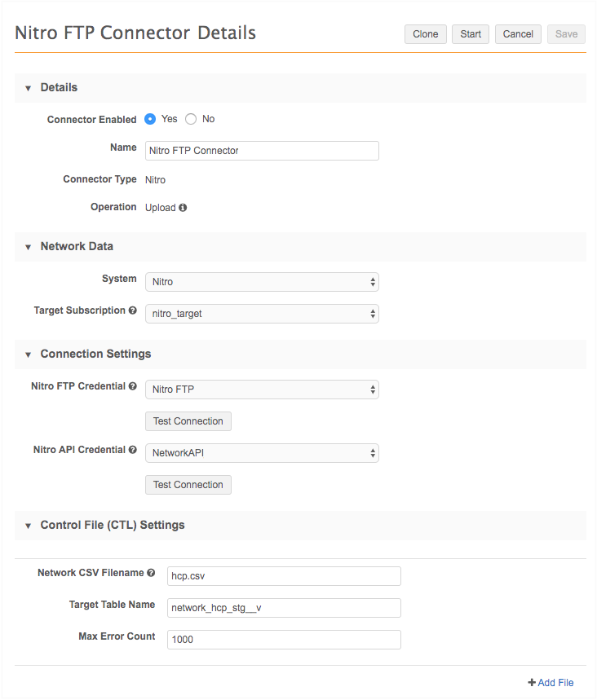Open the Nitro API Credential dropdown
The height and width of the screenshot is (700, 597).
262,453
